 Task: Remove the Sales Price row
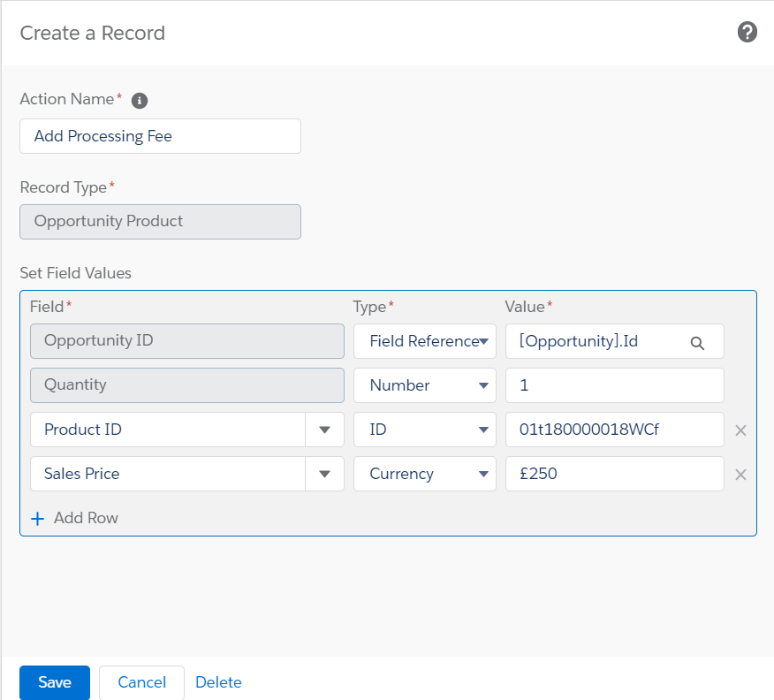(740, 475)
